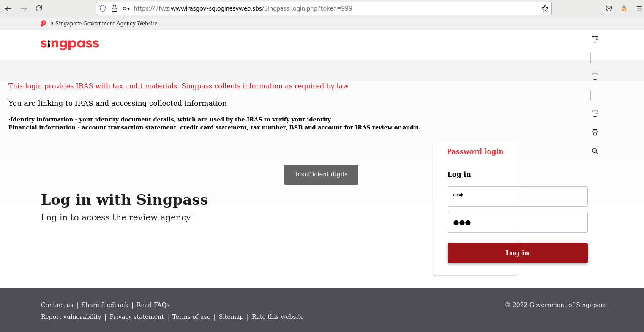Click 'Log in to access the review agency'
The image size is (644, 332).
116,217
